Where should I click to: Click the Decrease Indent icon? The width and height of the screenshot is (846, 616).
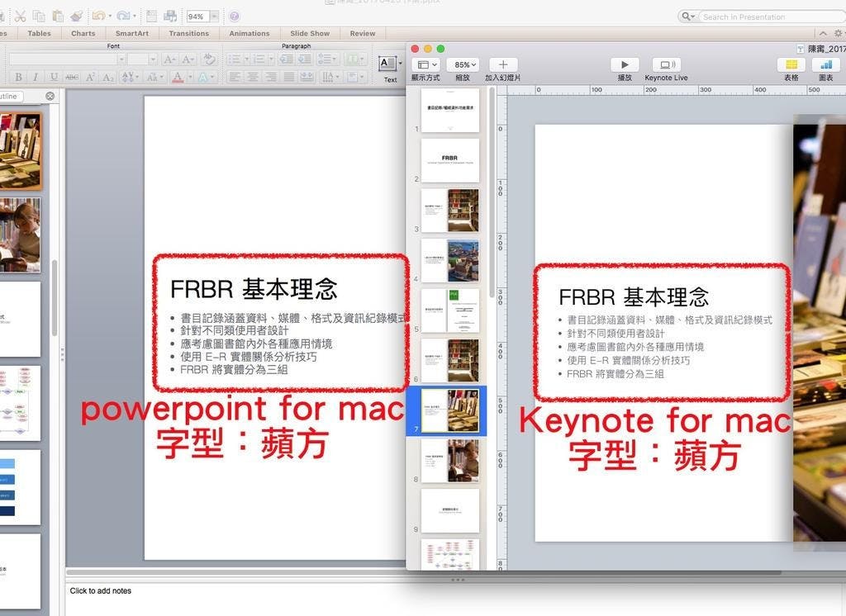287,59
